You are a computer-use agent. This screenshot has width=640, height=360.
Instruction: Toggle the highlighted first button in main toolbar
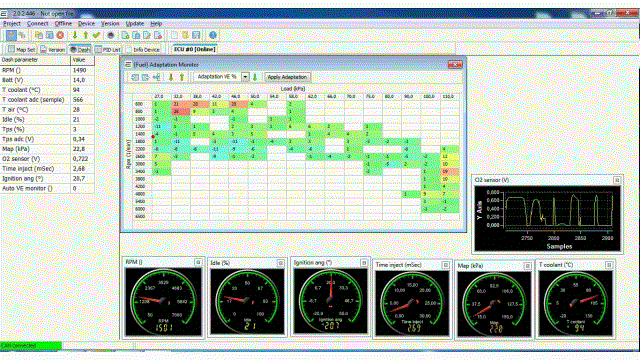coord(11,35)
